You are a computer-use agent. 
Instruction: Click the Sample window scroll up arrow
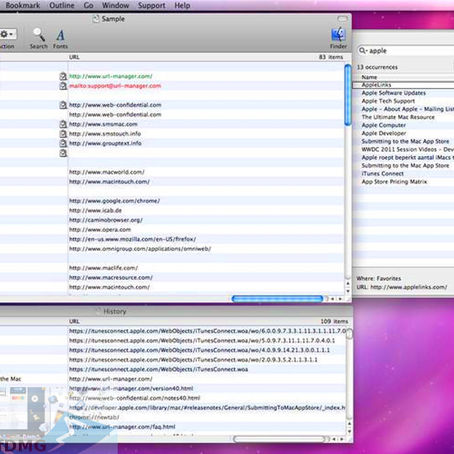(x=348, y=284)
